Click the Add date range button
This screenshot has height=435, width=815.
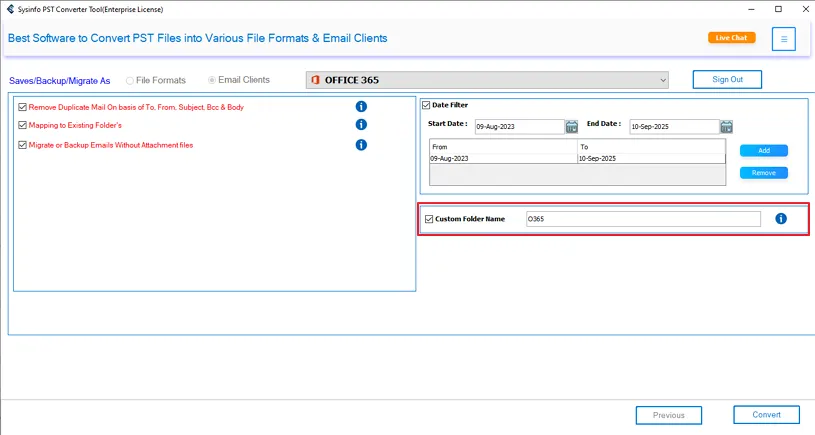[x=763, y=151]
